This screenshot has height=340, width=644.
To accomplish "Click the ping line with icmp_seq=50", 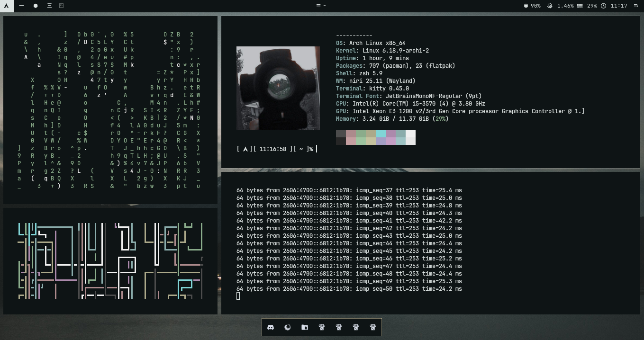I will pyautogui.click(x=349, y=289).
